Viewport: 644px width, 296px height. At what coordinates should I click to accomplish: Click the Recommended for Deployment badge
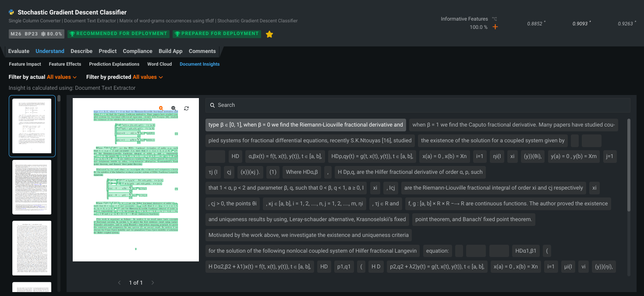(118, 34)
